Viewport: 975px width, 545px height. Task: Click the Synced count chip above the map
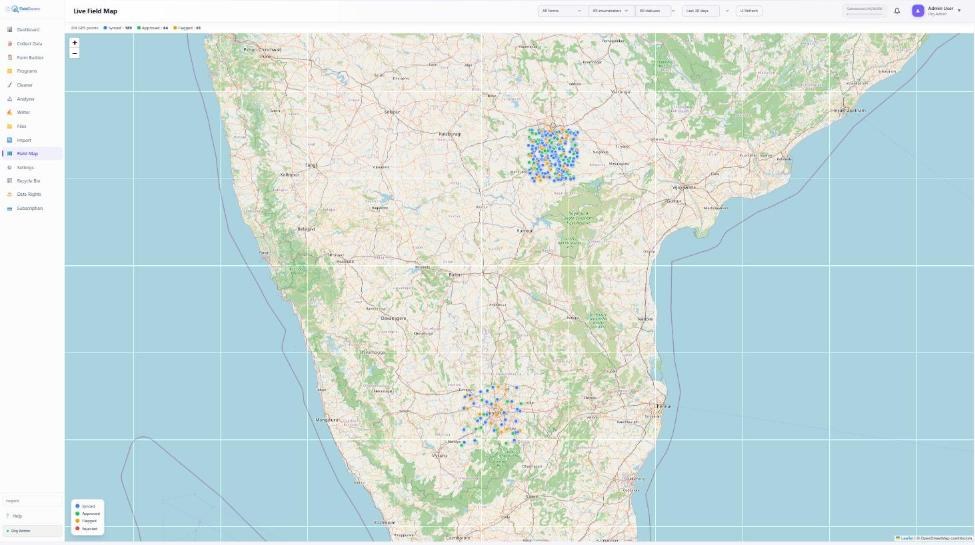[118, 28]
